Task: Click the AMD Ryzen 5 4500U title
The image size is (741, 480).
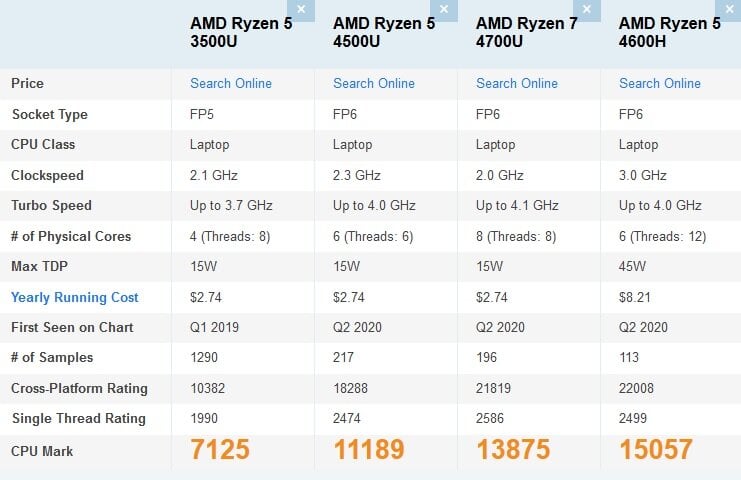Action: pyautogui.click(x=384, y=32)
